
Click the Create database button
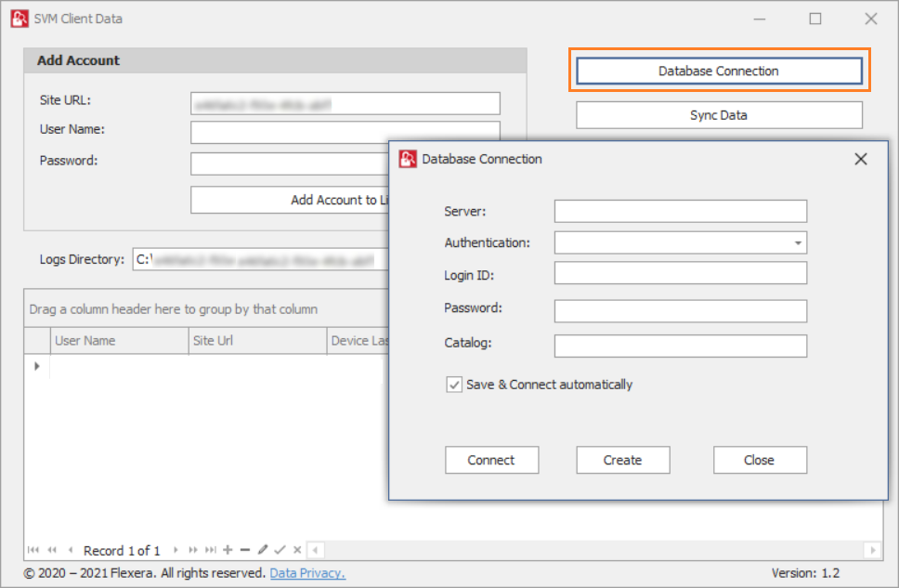tap(622, 460)
